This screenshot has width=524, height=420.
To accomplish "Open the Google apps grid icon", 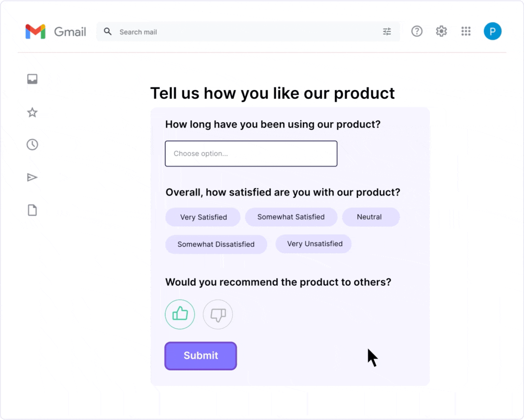I will coord(466,32).
